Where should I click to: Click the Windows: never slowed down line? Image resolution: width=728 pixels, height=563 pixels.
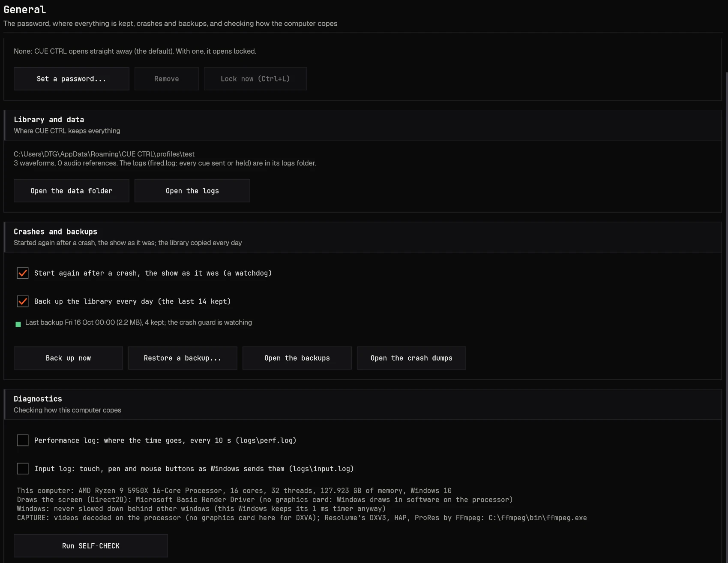click(x=201, y=509)
